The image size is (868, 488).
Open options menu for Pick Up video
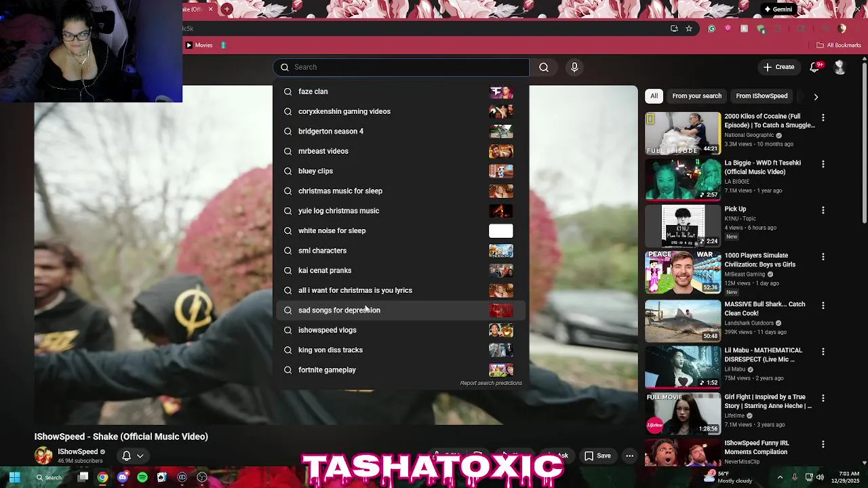pos(823,210)
